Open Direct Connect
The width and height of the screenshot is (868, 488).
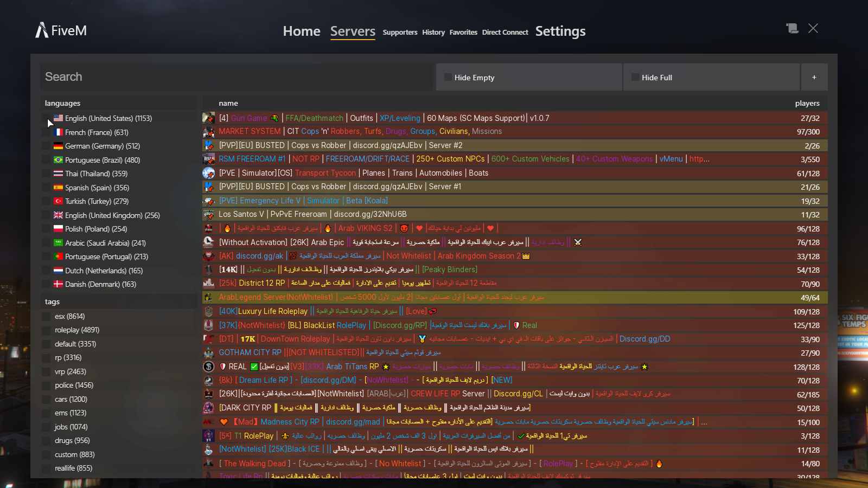tap(505, 32)
